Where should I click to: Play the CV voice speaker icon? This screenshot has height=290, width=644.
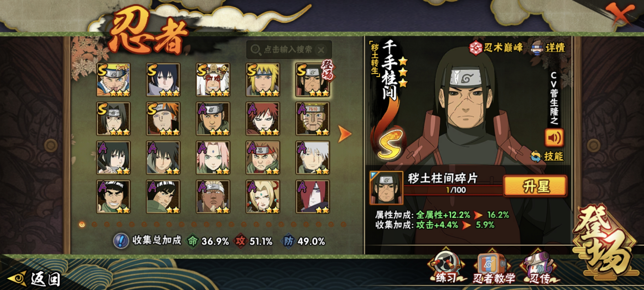pyautogui.click(x=554, y=137)
